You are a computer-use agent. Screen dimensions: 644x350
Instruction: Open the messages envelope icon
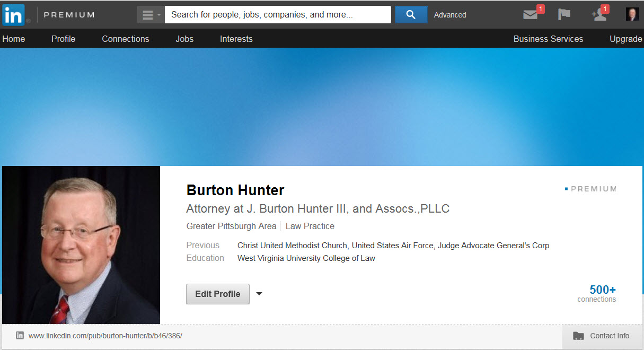531,15
